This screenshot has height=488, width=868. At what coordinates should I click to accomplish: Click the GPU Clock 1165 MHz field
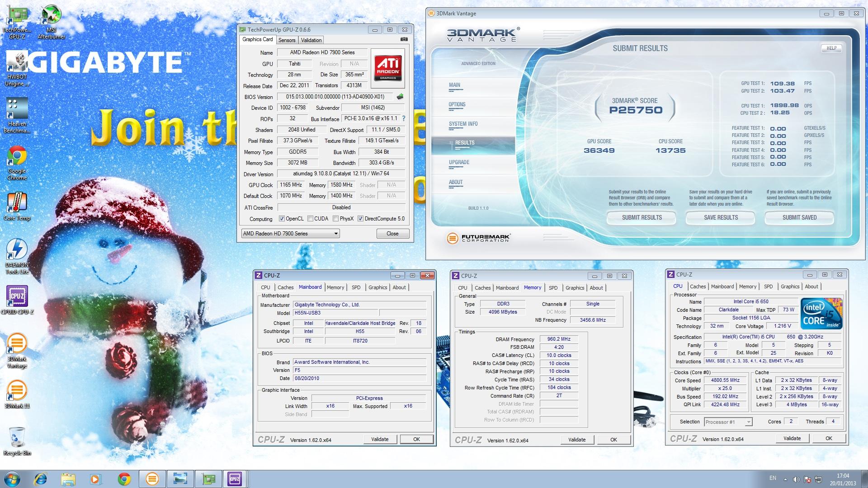(x=291, y=185)
